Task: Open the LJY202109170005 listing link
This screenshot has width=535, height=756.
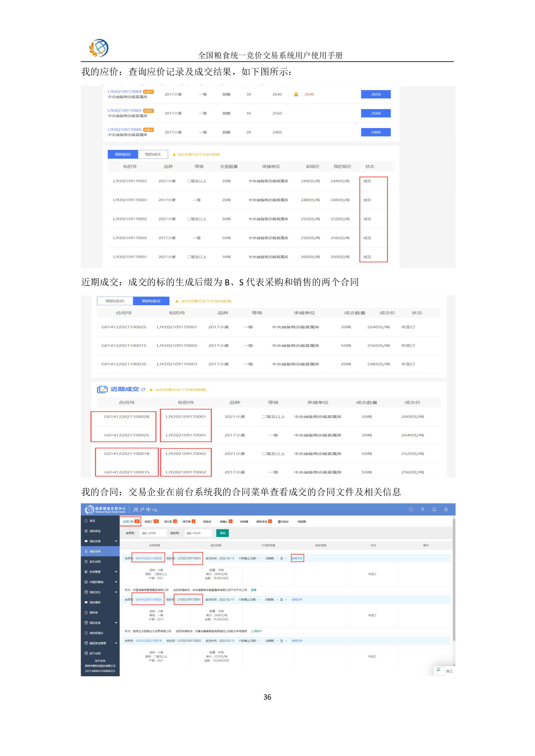Action: [125, 111]
